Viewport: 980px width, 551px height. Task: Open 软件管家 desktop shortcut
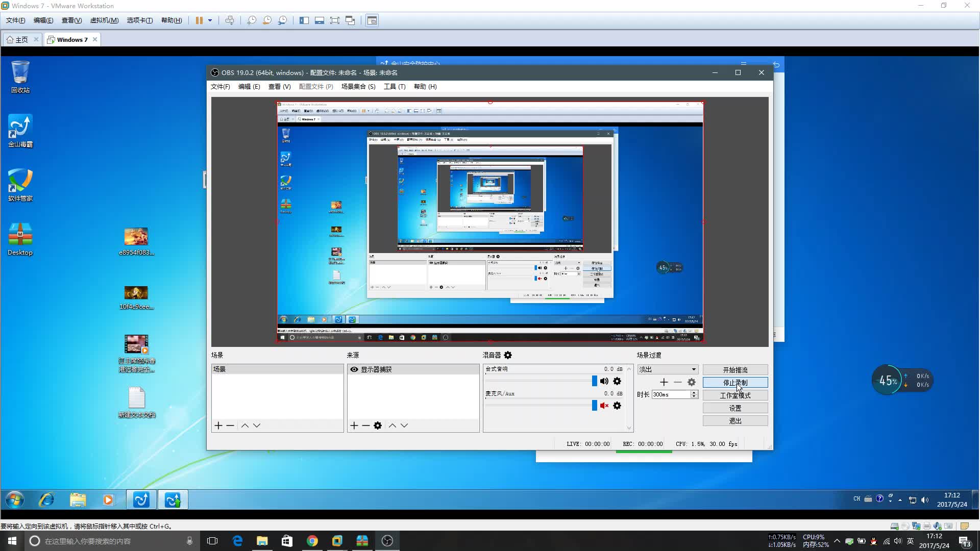coord(20,185)
